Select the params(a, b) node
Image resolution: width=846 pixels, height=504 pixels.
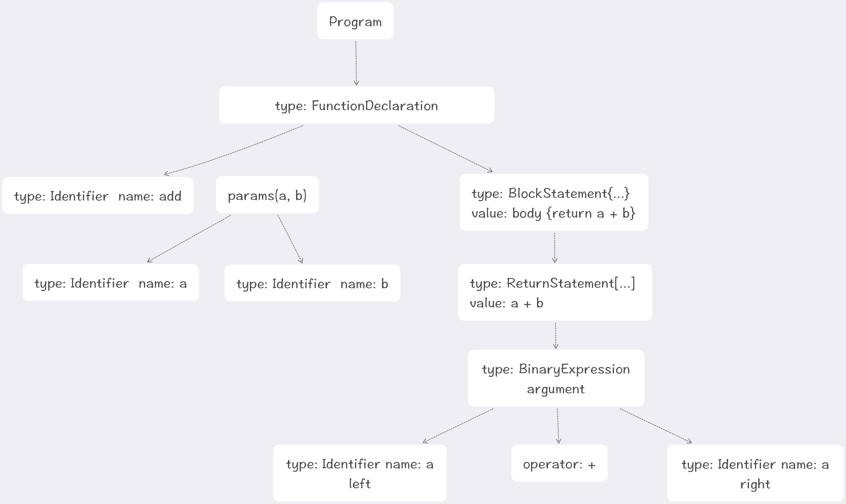[267, 195]
